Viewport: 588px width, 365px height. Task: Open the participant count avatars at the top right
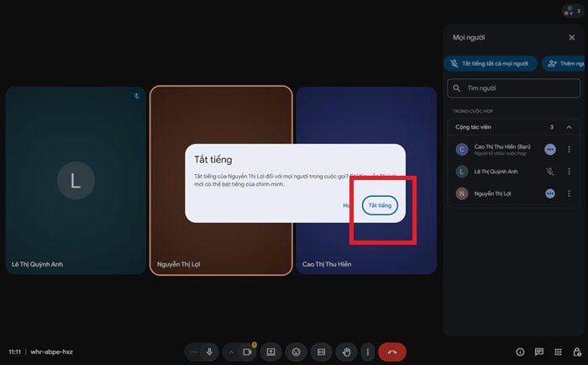(573, 11)
